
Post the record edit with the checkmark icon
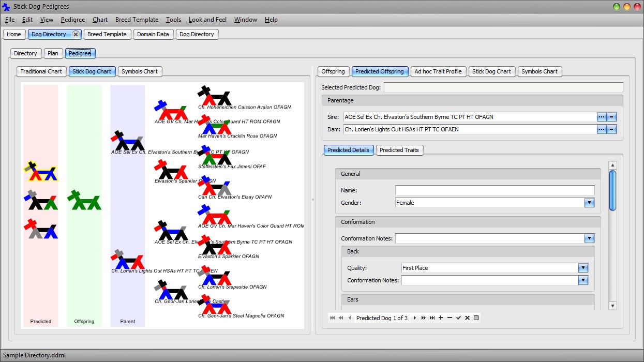pos(458,318)
